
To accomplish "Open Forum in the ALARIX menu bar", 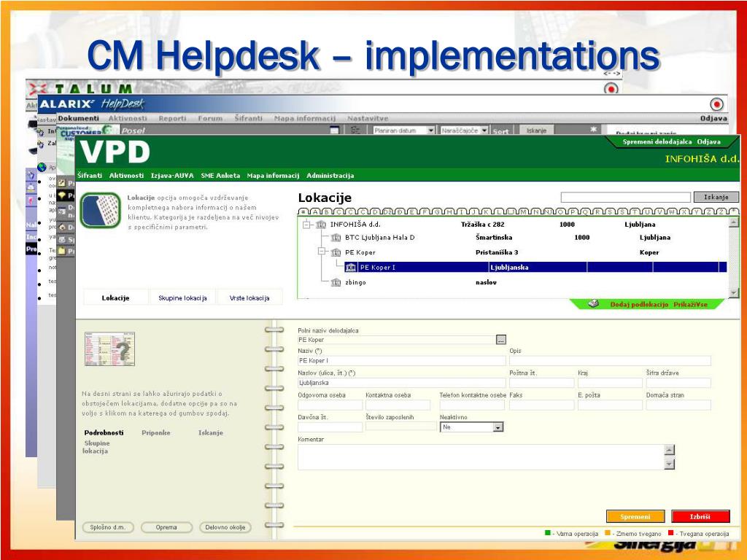I will pos(211,118).
